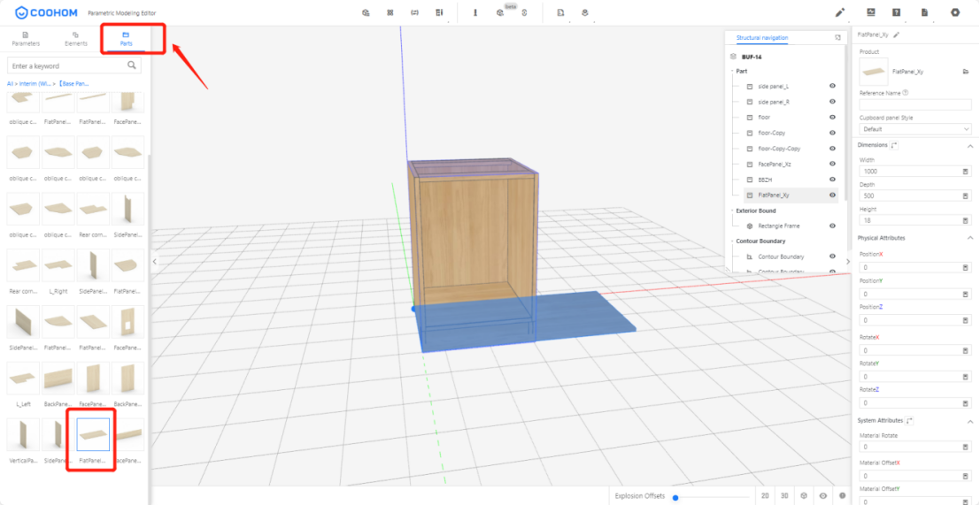980x505 pixels.
Task: Select floor-Copy in structural navigation
Action: (x=773, y=133)
